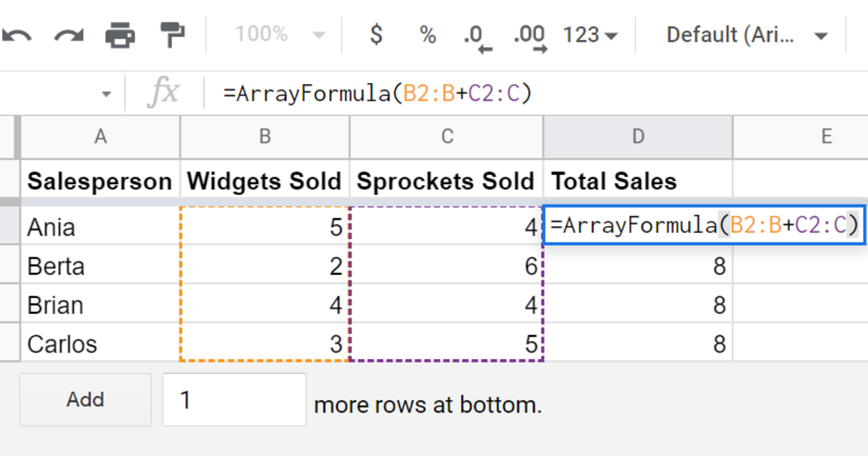Apply the percent format icon
The width and height of the screenshot is (868, 456).
(428, 34)
